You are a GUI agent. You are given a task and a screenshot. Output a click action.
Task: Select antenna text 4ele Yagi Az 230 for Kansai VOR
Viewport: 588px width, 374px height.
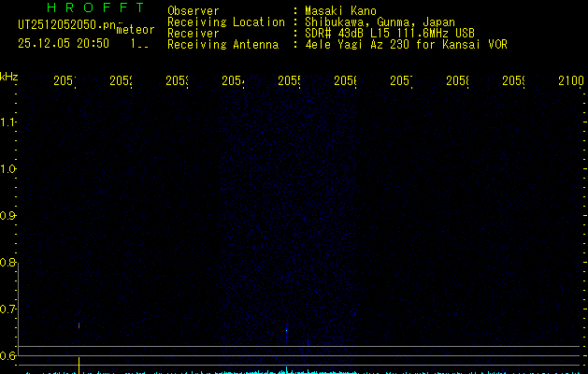point(406,45)
